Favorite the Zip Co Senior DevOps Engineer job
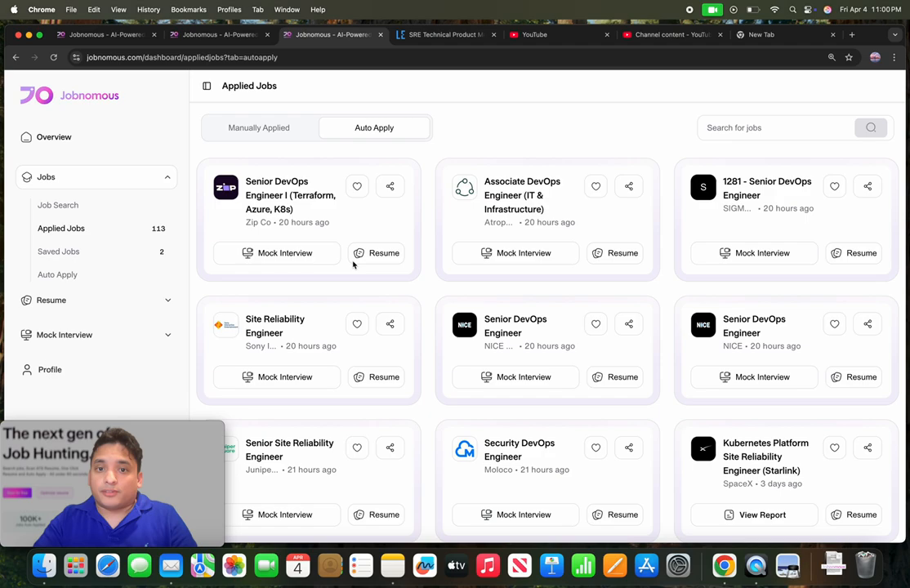The height and width of the screenshot is (588, 910). pos(357,186)
